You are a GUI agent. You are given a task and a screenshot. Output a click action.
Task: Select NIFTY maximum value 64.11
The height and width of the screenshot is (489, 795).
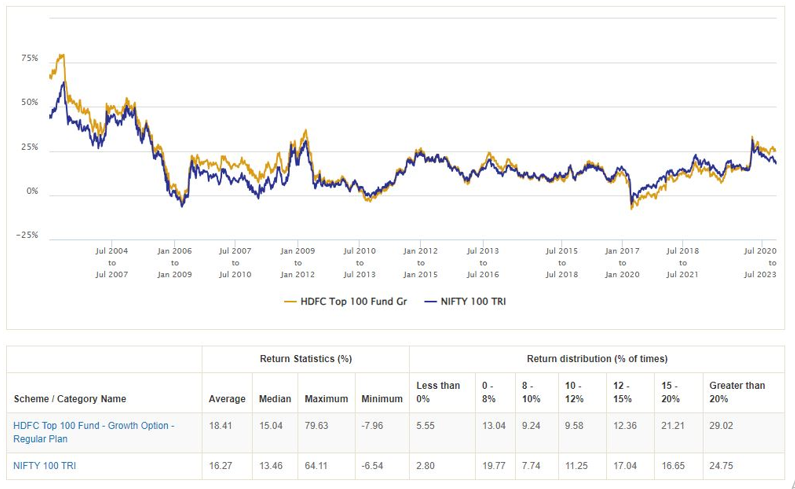[x=316, y=466]
